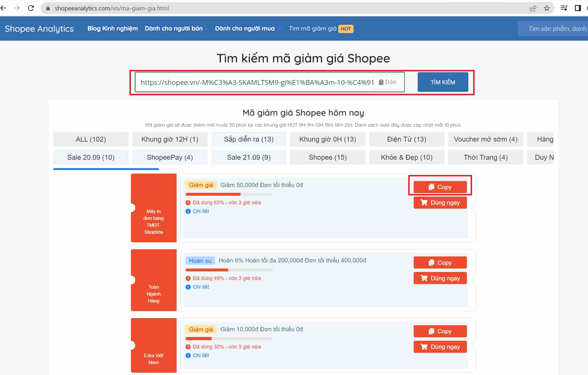
Task: Bookmark page with star icon
Action: [547, 8]
